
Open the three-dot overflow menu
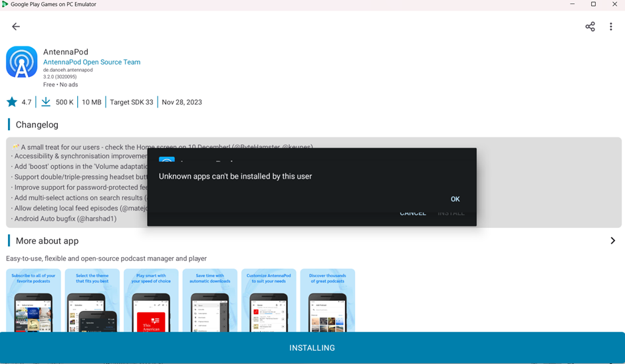pyautogui.click(x=610, y=27)
